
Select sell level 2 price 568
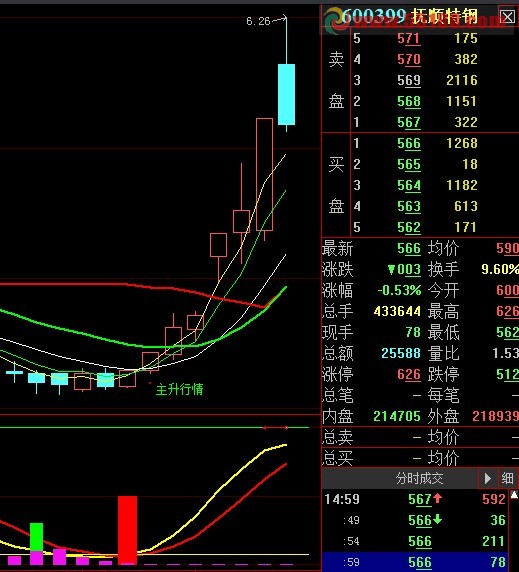pos(409,101)
